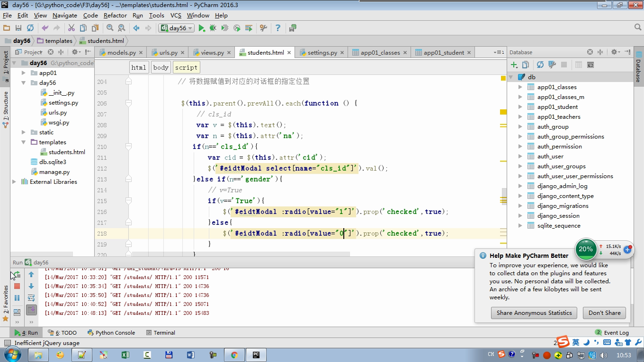Open the Event Log
The width and height of the screenshot is (644, 362).
tap(612, 333)
